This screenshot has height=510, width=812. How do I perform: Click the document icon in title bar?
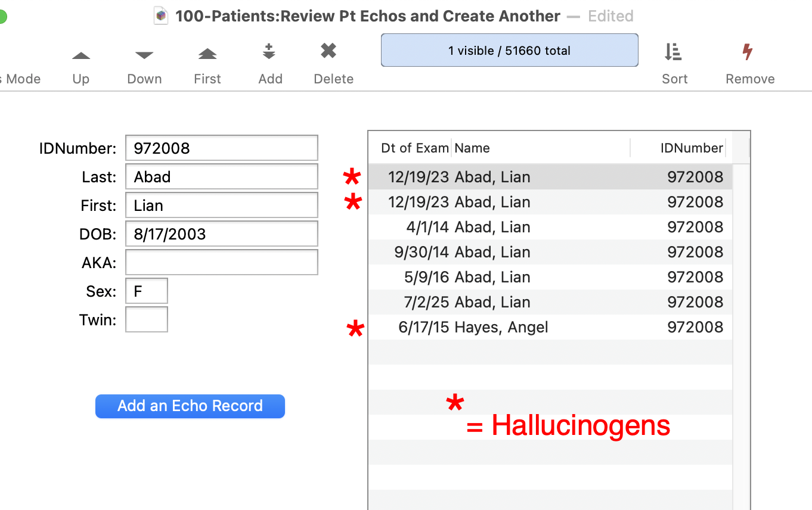coord(161,16)
